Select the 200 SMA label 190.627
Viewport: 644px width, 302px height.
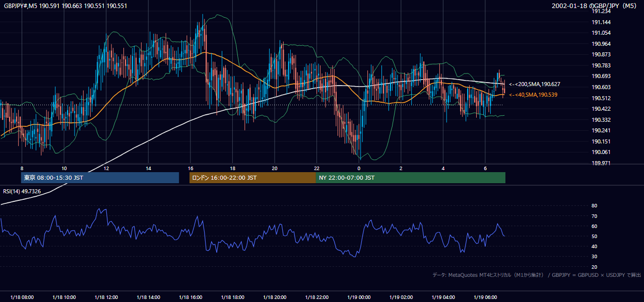pos(535,84)
